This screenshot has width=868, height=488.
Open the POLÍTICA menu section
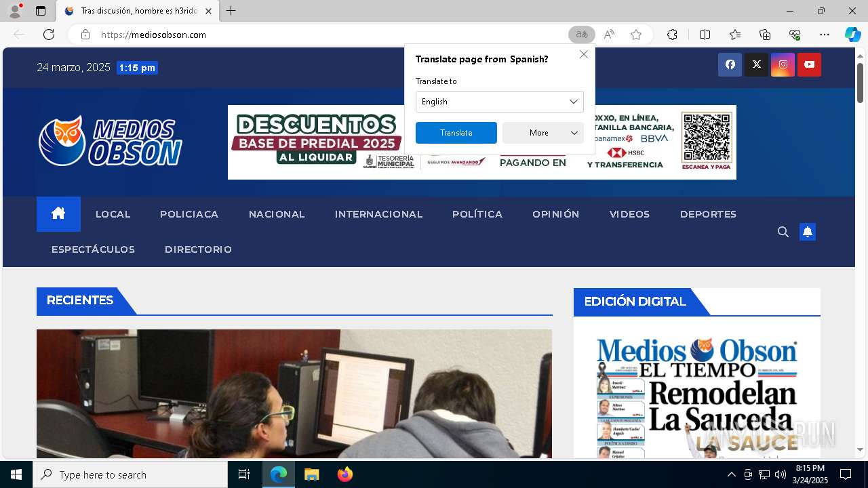pos(477,214)
